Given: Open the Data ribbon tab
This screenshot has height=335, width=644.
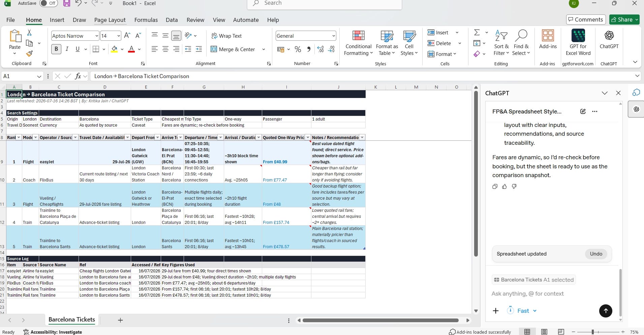Looking at the screenshot, I should point(172,20).
